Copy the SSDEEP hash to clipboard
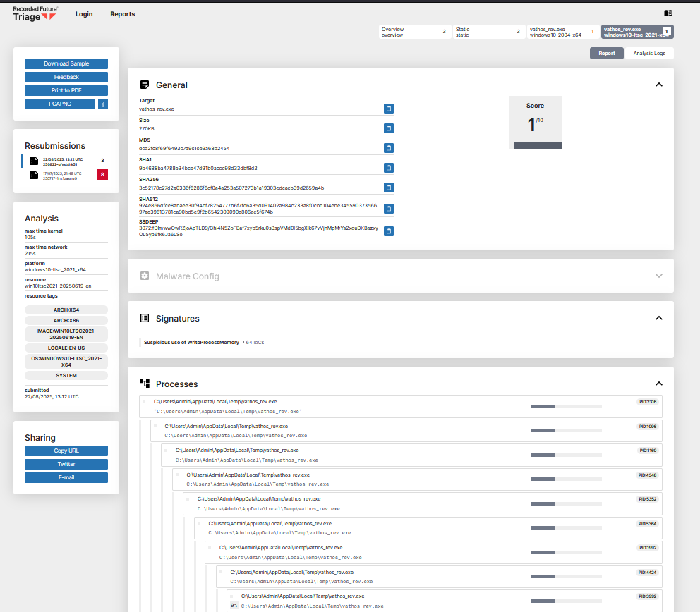Image resolution: width=700 pixels, height=612 pixels. (388, 231)
